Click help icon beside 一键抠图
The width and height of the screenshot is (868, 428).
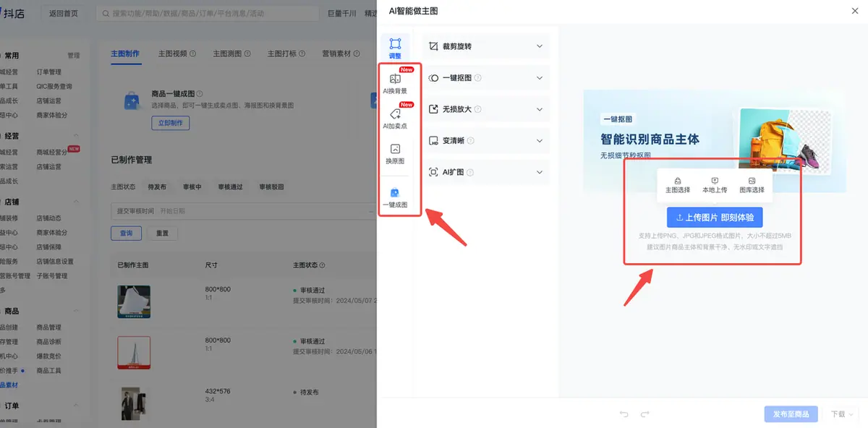(478, 78)
